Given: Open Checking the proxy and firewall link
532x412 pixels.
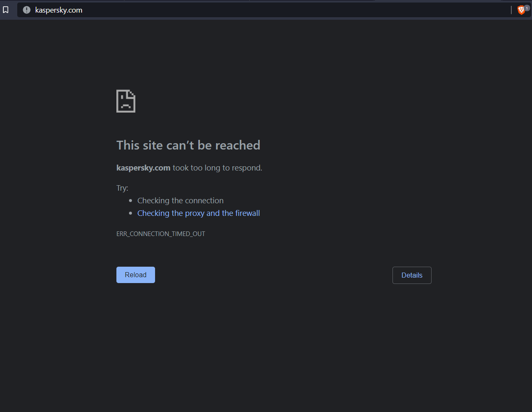Looking at the screenshot, I should [x=199, y=213].
